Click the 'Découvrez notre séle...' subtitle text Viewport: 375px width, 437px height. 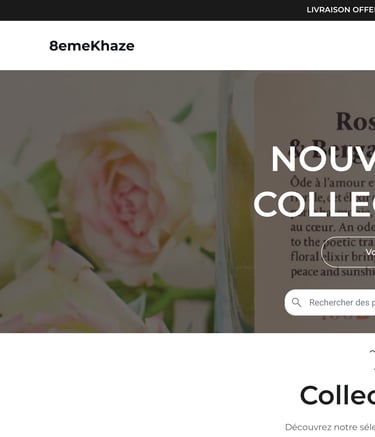(330, 427)
